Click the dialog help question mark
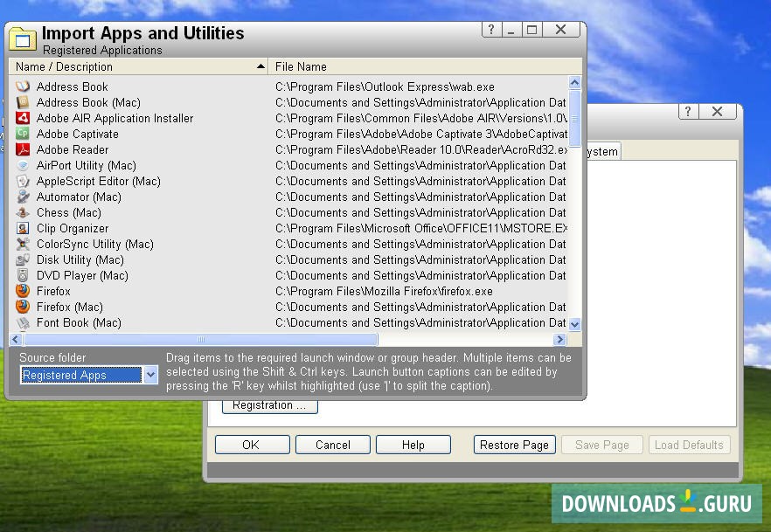The width and height of the screenshot is (771, 532). tap(491, 29)
